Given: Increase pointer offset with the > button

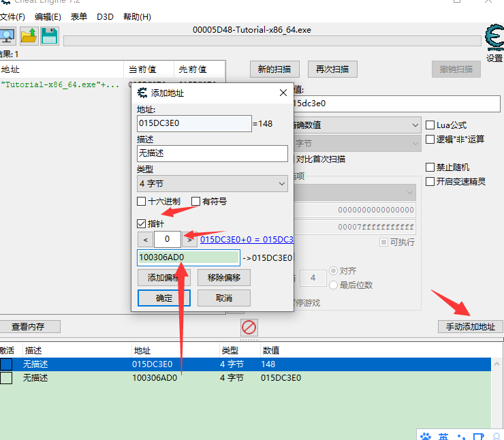Looking at the screenshot, I should point(189,240).
